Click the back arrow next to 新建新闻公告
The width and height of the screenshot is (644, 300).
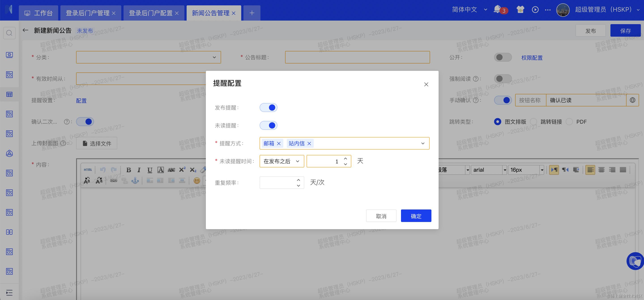point(25,30)
